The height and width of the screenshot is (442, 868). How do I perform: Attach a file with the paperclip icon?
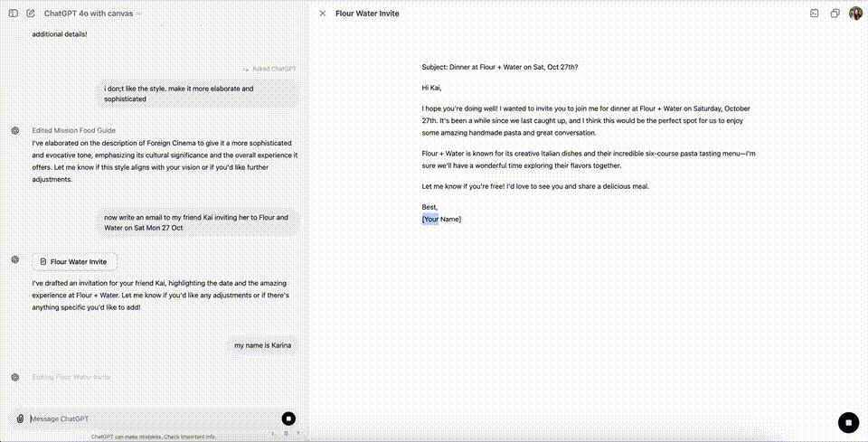tap(19, 418)
